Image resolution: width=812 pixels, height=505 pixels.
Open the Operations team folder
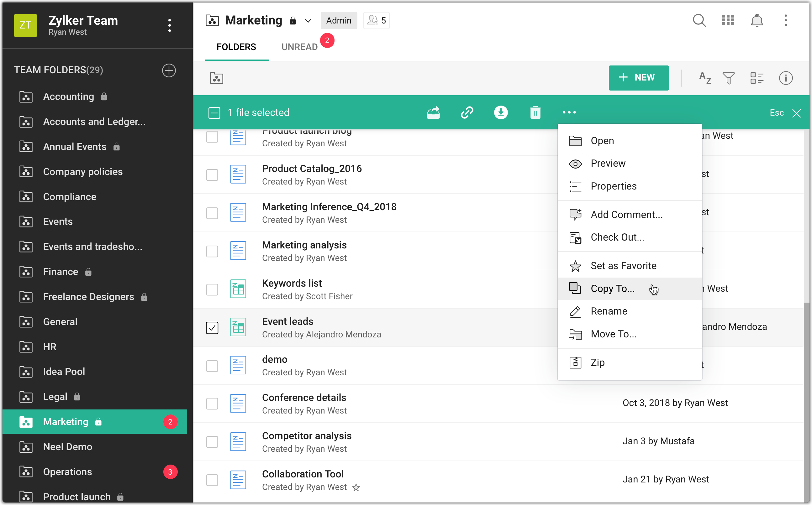tap(67, 471)
